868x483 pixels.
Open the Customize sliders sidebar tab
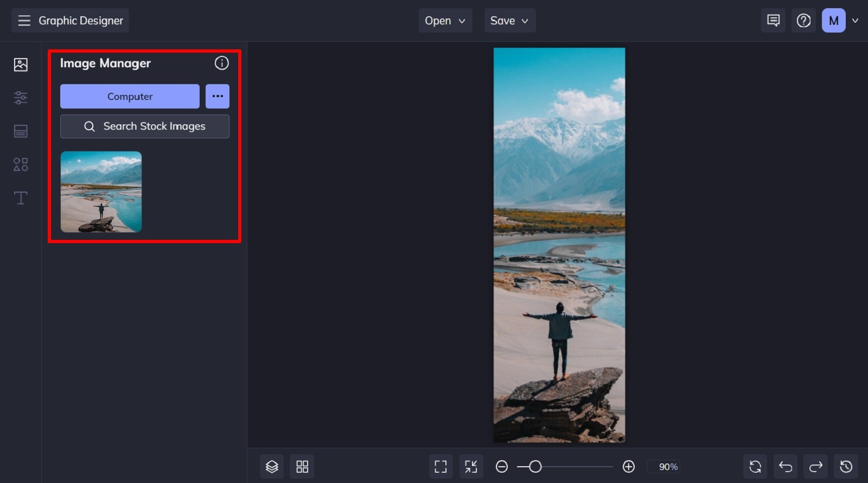tap(21, 98)
